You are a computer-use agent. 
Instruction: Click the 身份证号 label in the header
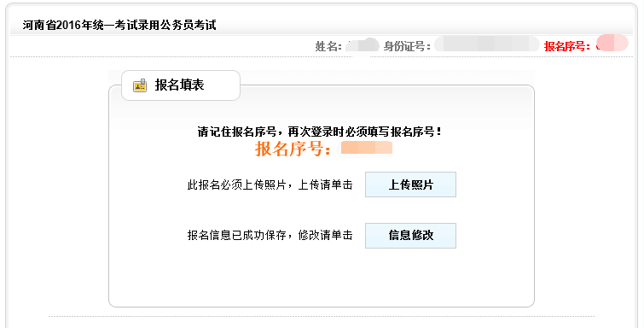(x=407, y=46)
